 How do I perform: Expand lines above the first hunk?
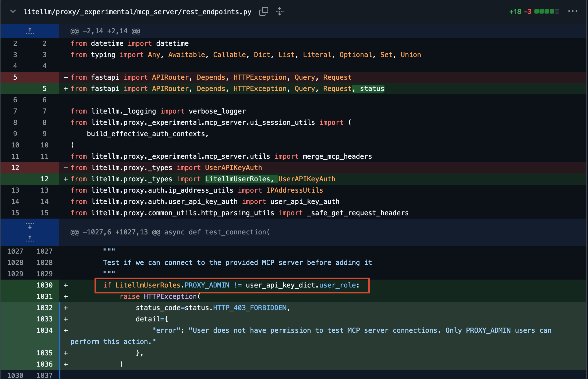point(30,31)
